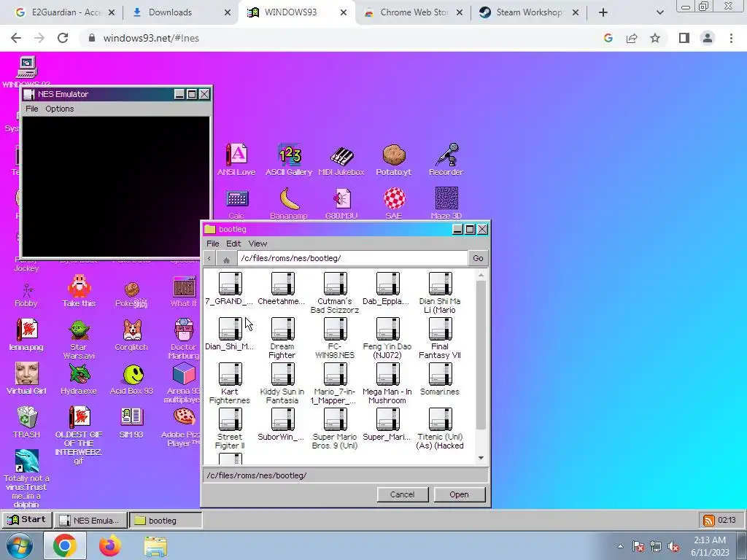This screenshot has width=747, height=560.
Task: Open the ANSI Love desktop icon
Action: tap(236, 160)
